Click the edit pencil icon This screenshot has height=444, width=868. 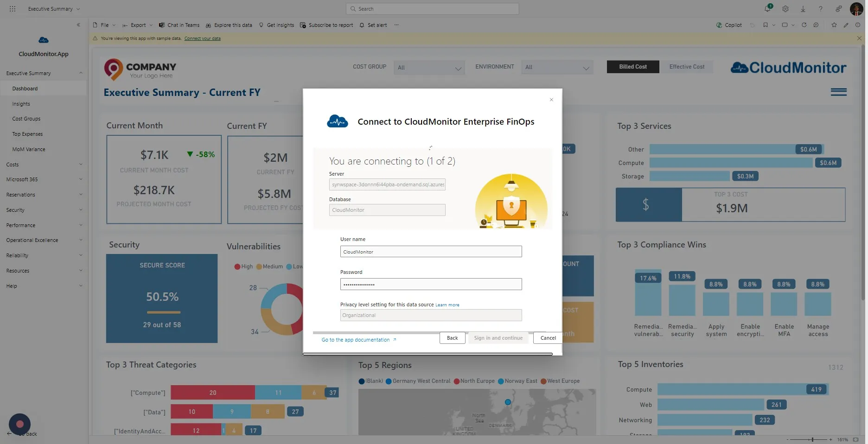tap(846, 25)
